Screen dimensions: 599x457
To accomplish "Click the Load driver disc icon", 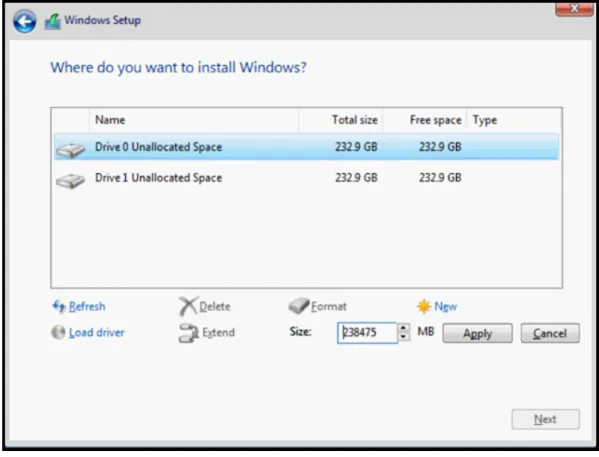I will tap(58, 332).
